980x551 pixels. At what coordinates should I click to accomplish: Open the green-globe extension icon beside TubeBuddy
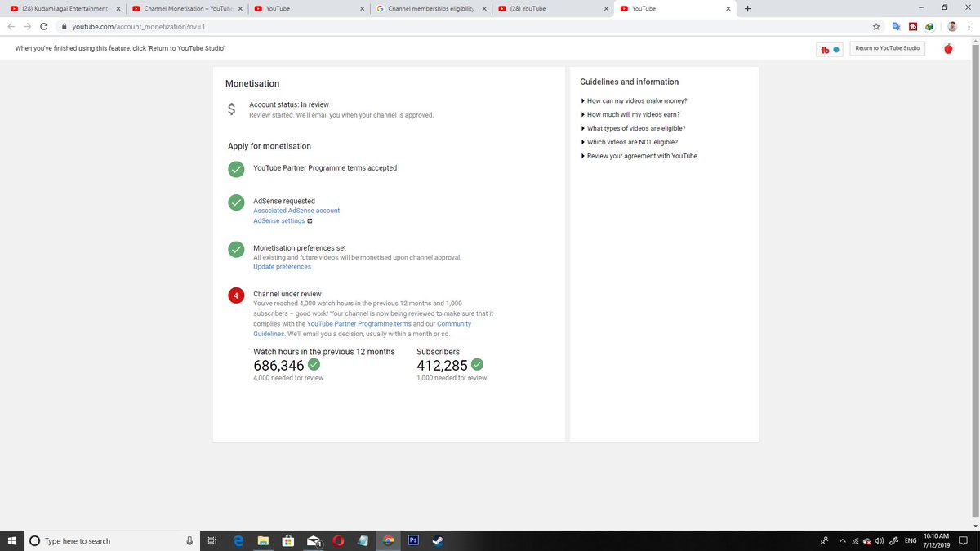coord(929,26)
